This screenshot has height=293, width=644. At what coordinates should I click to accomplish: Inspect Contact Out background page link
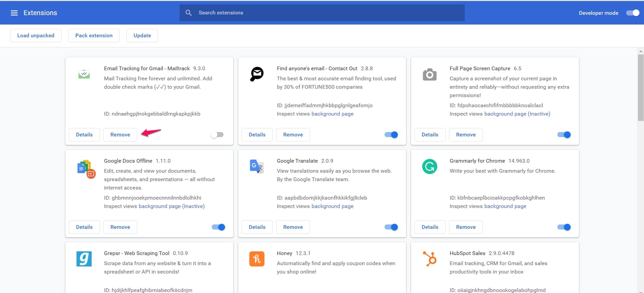(332, 114)
